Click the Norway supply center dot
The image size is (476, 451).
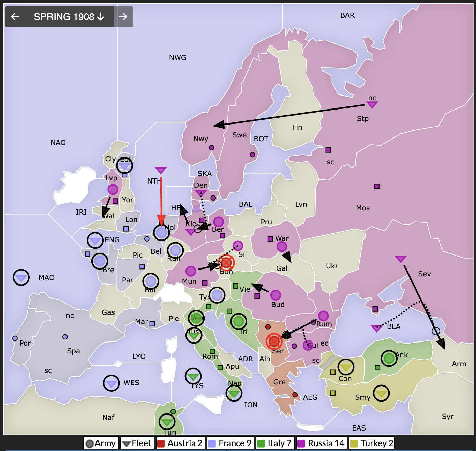click(x=212, y=148)
